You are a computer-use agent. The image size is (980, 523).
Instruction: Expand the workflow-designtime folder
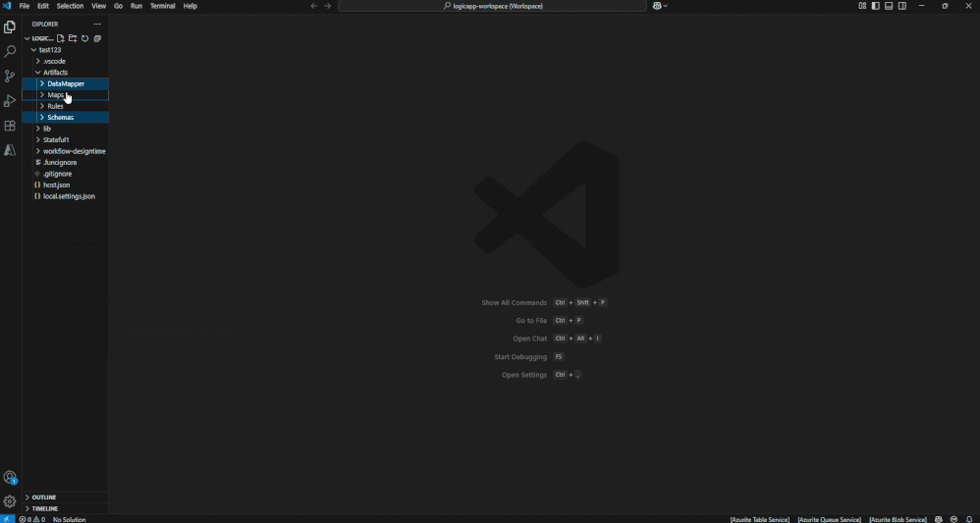[x=65, y=151]
